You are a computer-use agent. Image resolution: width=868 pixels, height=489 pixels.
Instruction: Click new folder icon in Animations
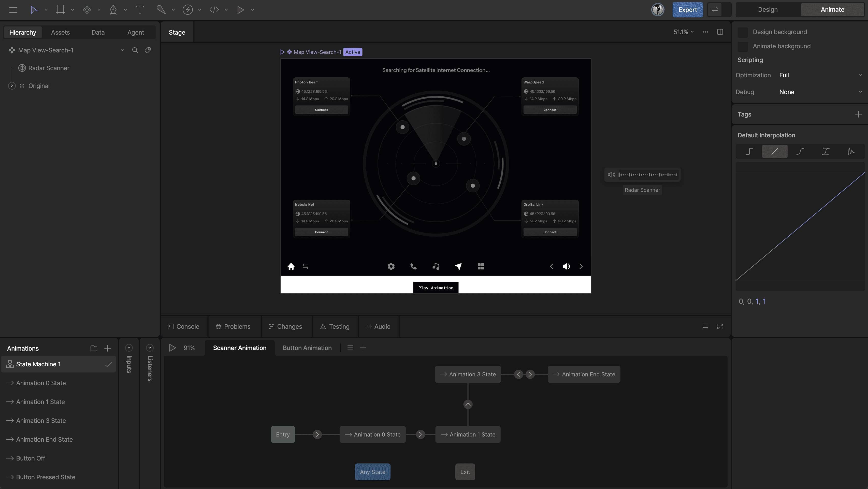click(94, 348)
